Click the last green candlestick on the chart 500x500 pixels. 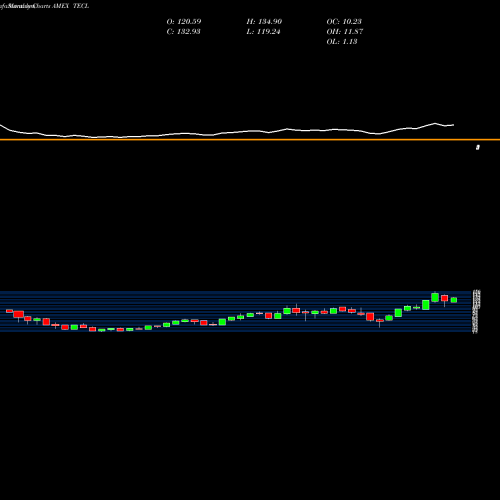454,300
